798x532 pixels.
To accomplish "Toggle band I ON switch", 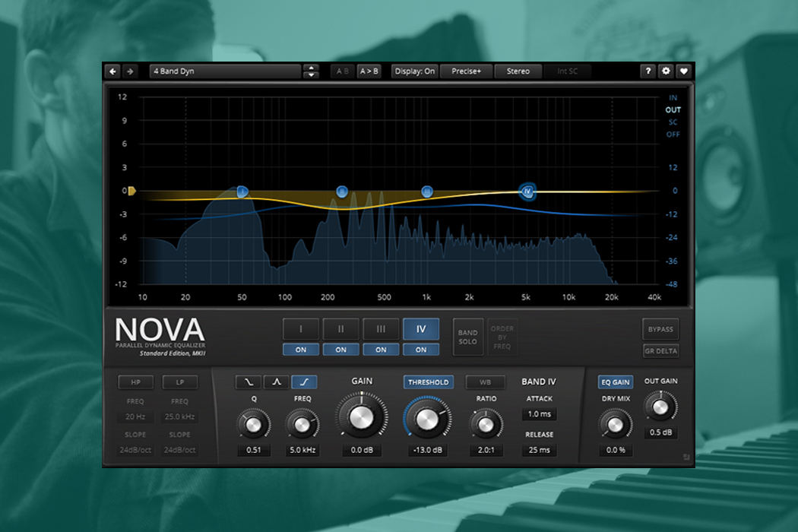I will click(x=301, y=350).
